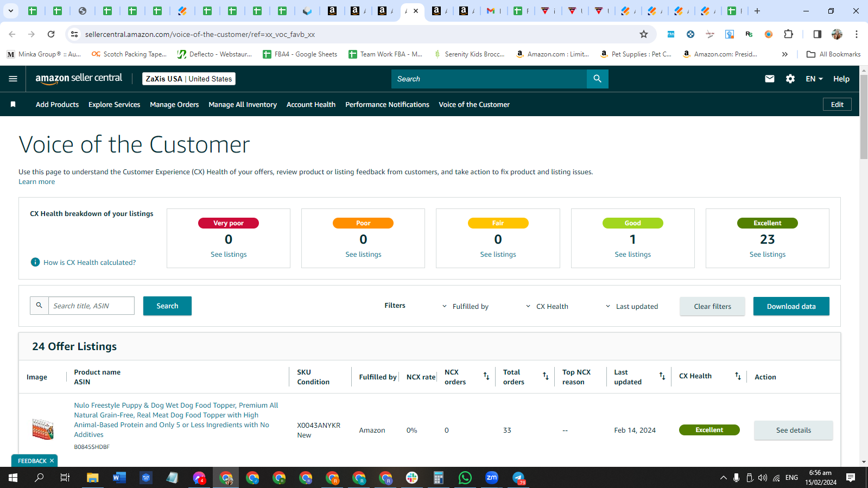View site information for sellercentral.amazon.com
This screenshot has height=488, width=868.
[74, 34]
